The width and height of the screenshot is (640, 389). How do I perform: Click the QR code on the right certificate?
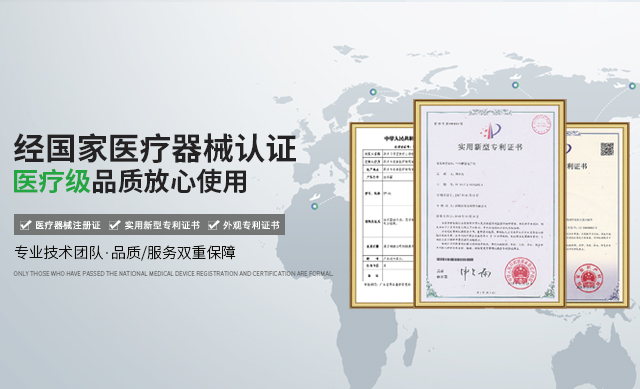tap(607, 149)
